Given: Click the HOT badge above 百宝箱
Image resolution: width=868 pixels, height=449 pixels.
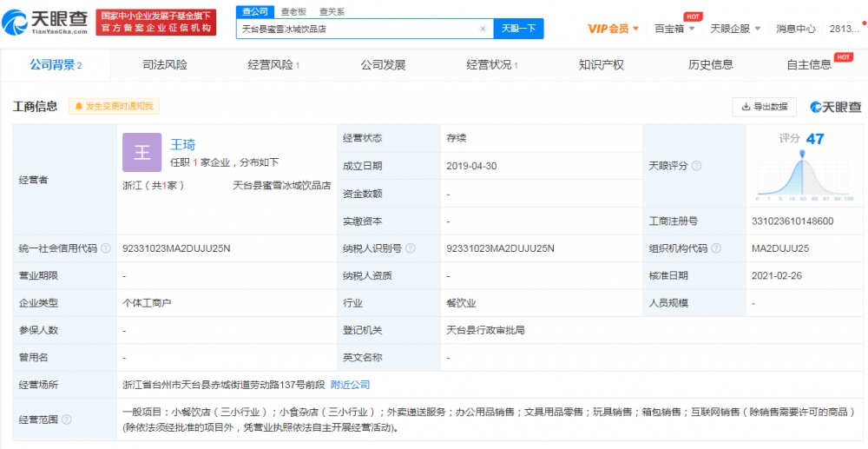Looking at the screenshot, I should (693, 17).
